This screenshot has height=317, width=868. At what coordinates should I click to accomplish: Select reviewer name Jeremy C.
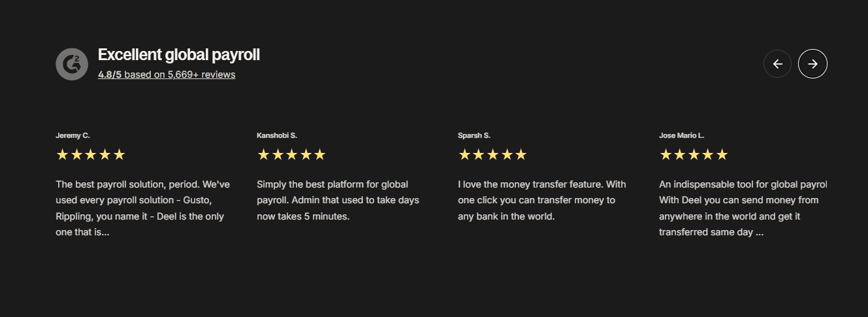click(72, 135)
